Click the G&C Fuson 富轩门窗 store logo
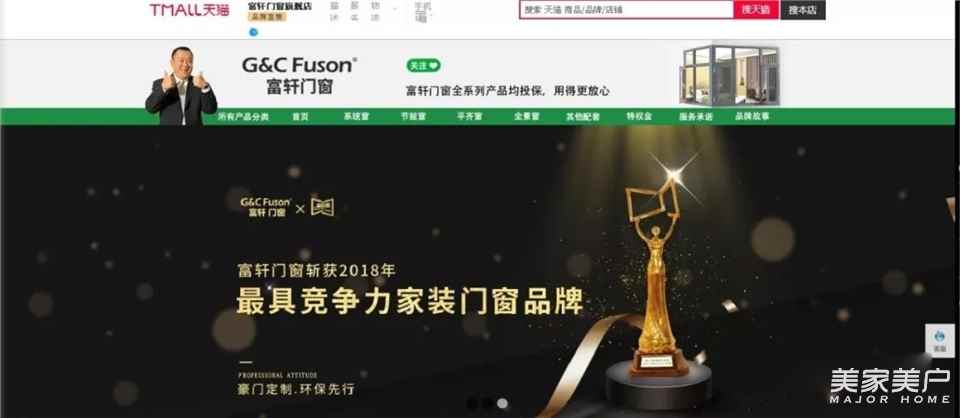 pyautogui.click(x=299, y=75)
